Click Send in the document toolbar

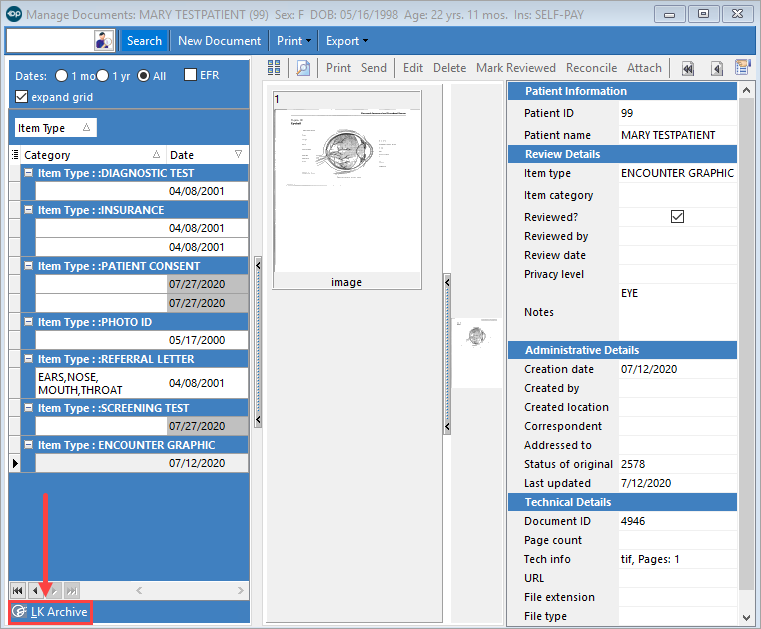(373, 68)
